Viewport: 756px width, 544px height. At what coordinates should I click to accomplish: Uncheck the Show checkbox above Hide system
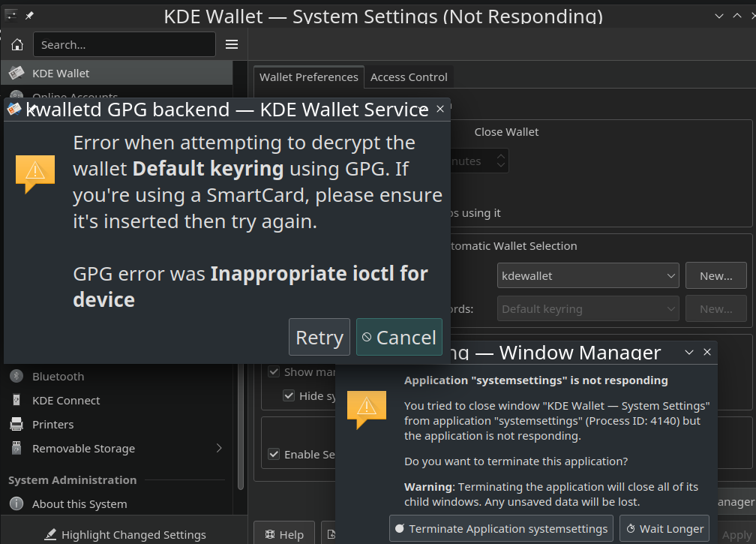274,371
